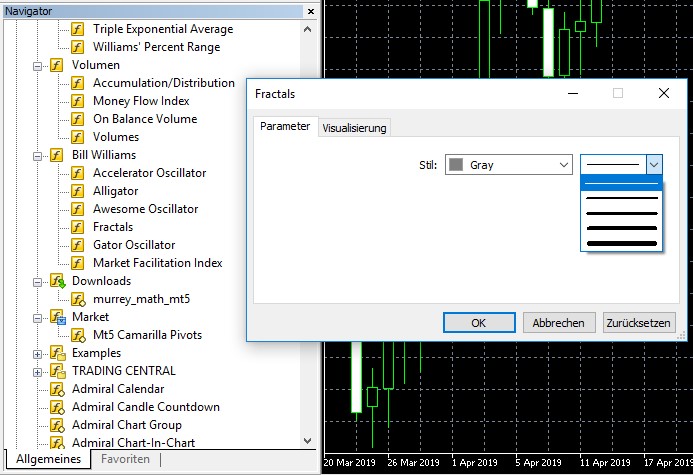
Task: Click the Zurücksetzen button
Action: pos(639,323)
